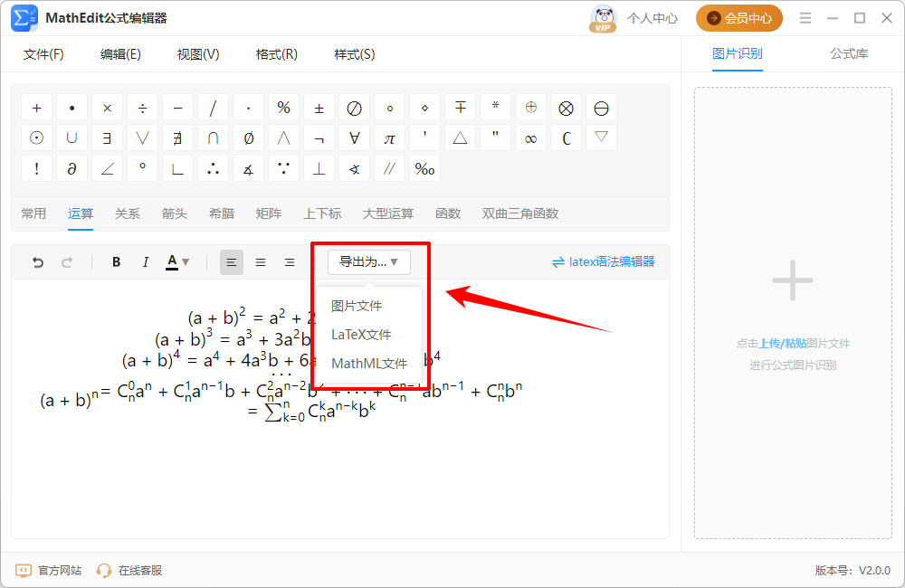Insert the circled minus ⊖ symbol

(x=601, y=108)
